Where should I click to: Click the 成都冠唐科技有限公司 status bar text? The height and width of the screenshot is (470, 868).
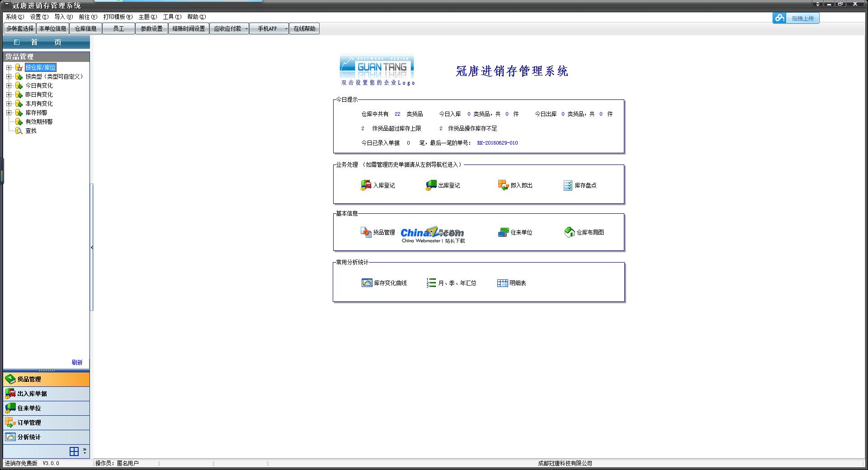(x=565, y=463)
